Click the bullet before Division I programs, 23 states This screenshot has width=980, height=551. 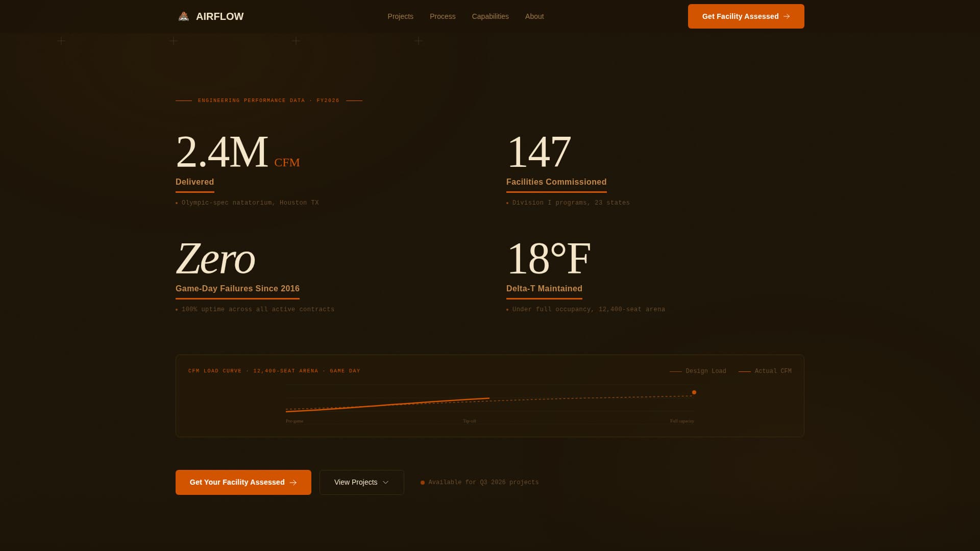point(507,203)
